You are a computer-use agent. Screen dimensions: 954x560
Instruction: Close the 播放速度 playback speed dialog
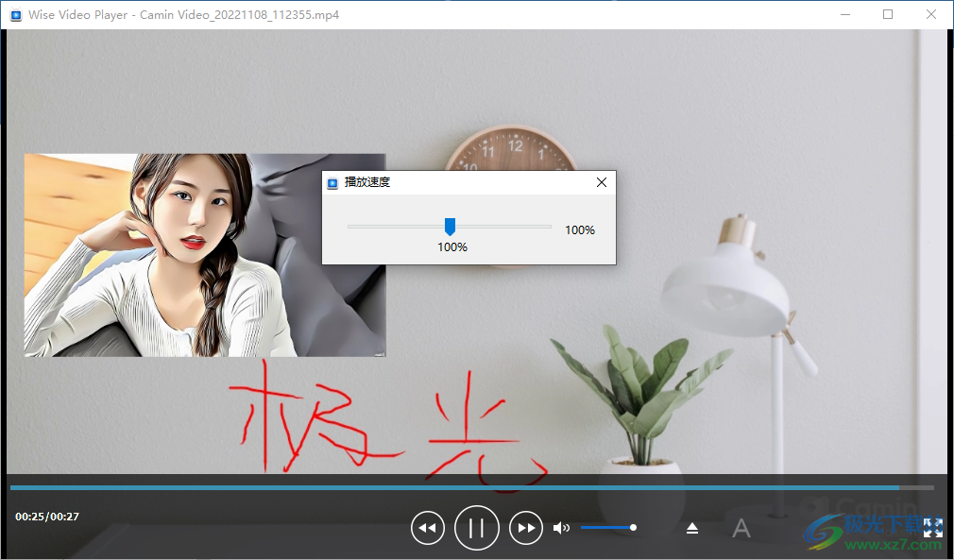pyautogui.click(x=602, y=181)
